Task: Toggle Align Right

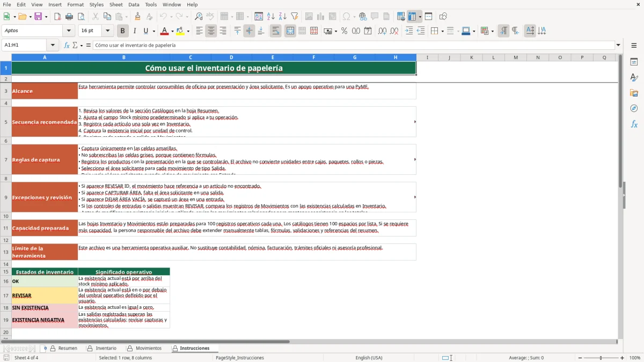Action: (x=223, y=31)
